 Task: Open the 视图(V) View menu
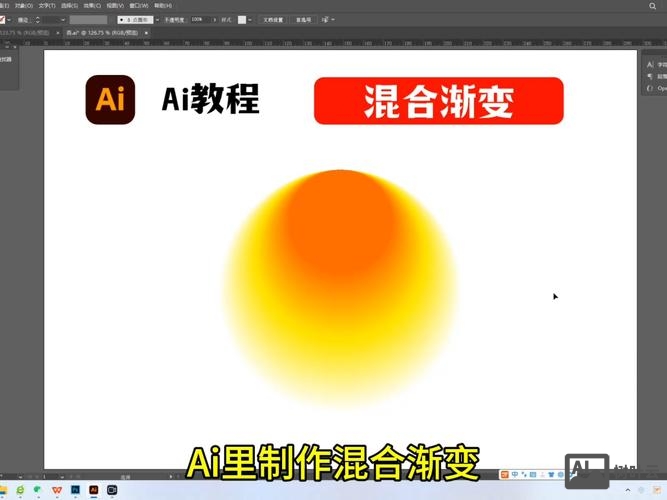coord(115,6)
